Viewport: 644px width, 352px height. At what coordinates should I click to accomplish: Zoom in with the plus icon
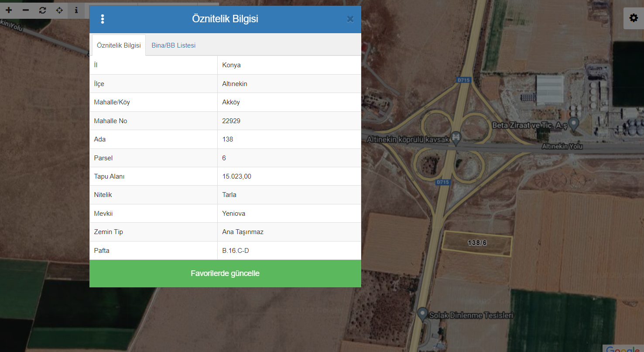tap(9, 10)
